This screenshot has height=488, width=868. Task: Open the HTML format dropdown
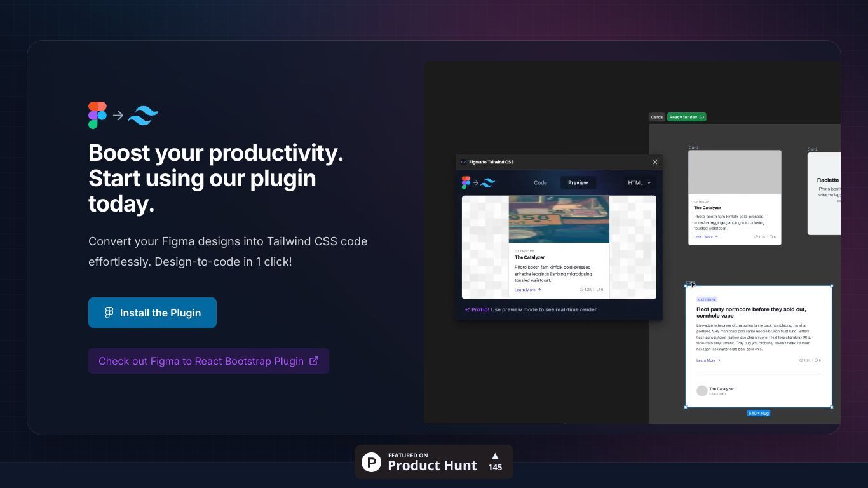click(639, 183)
